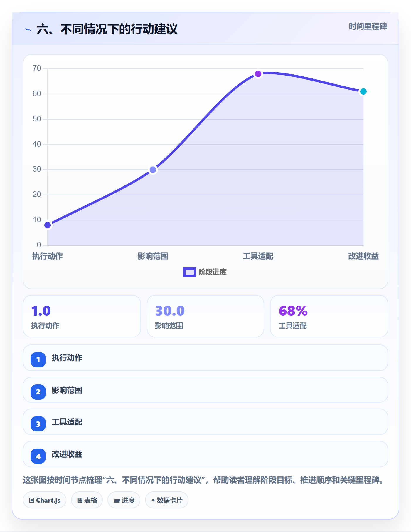Click the lightning icon beside the section title
Viewport: 411px width, 532px height.
[28, 29]
